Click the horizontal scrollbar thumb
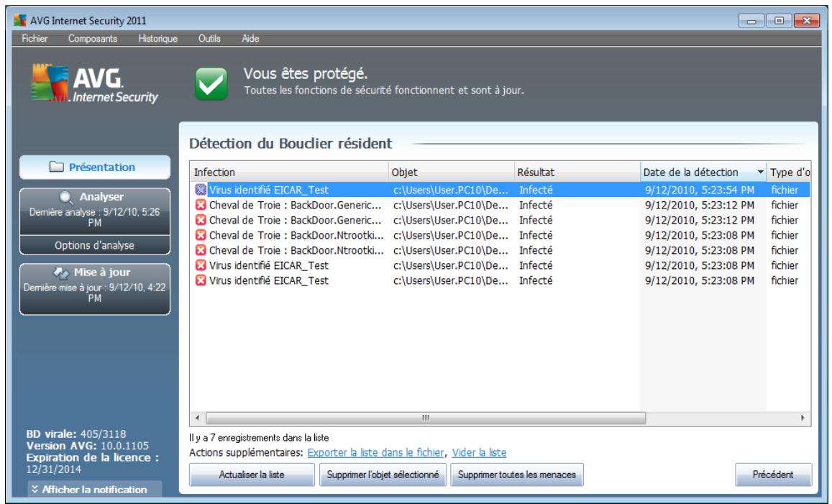Viewport: 832px width, 504px height. click(426, 418)
